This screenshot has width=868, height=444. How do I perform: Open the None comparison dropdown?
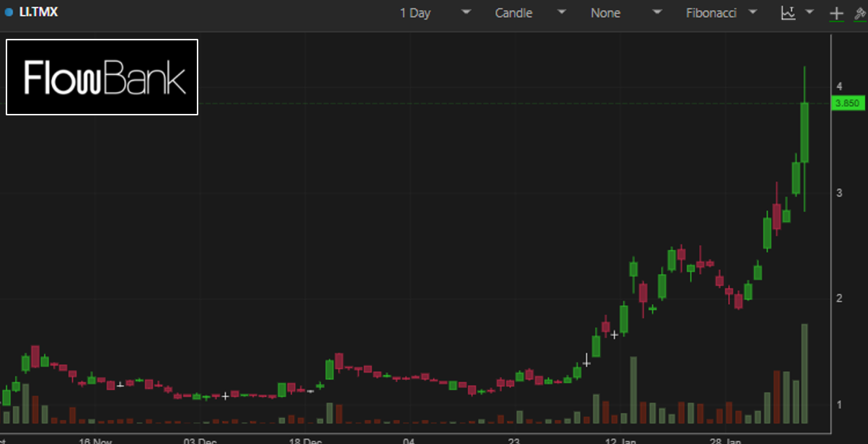[x=625, y=13]
